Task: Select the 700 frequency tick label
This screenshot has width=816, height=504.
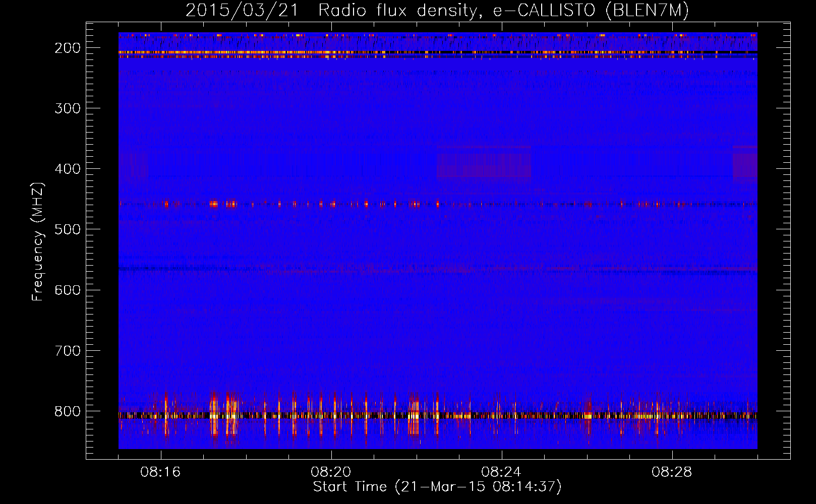Action: click(68, 350)
